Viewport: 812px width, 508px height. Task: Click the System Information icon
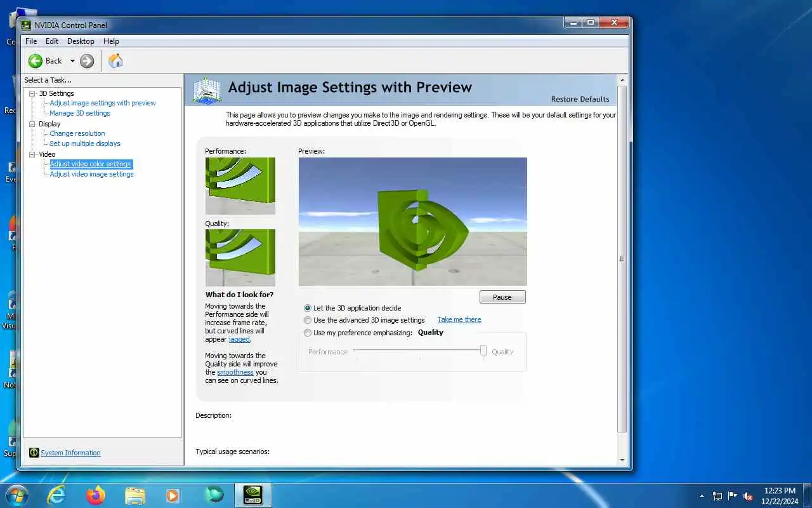click(34, 453)
